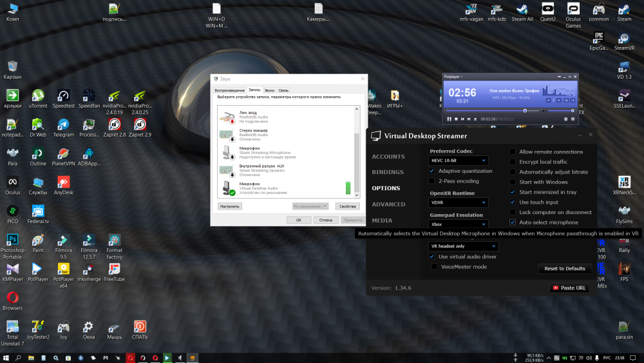Uncheck Start minimized in tray
Viewport: 644px width, 363px height.
[513, 192]
